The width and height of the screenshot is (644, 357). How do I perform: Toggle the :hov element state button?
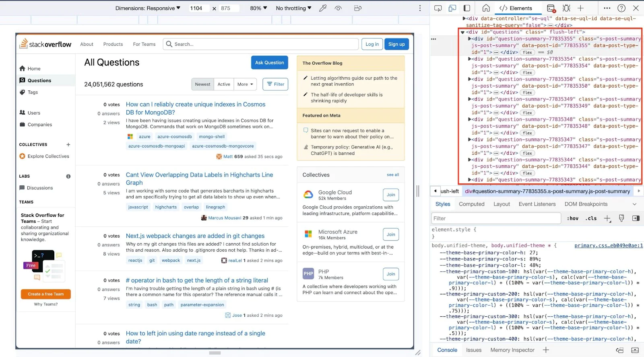pos(572,218)
